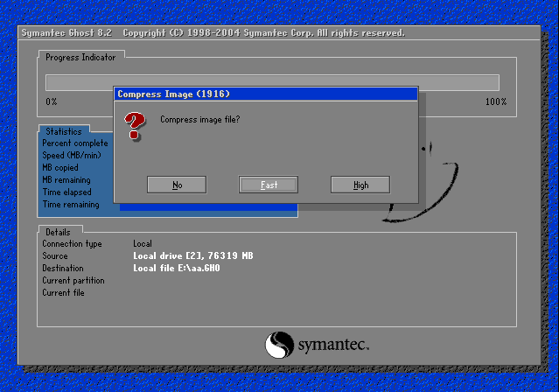Click the Compress Image (1916) title bar
Viewport: 559px width, 392px height.
click(266, 94)
